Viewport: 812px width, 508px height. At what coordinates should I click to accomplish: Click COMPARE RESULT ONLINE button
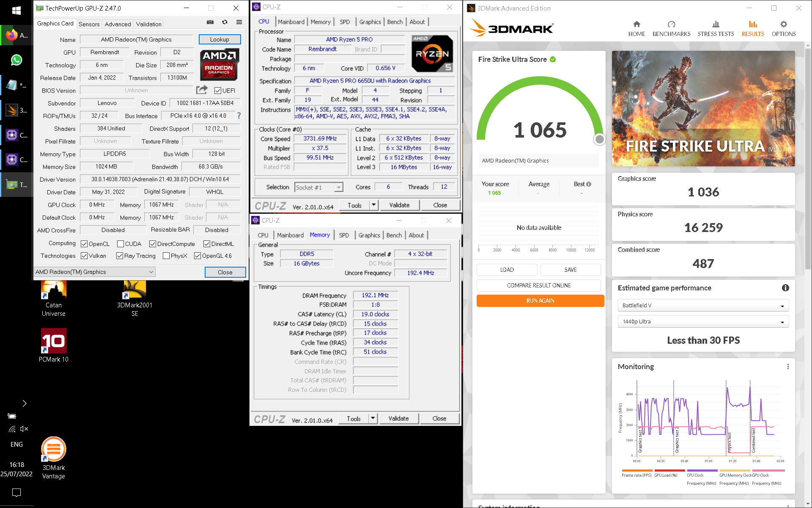coord(539,285)
